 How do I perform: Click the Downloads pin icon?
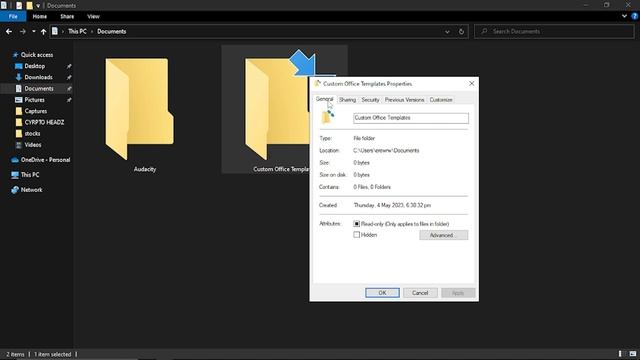(69, 77)
